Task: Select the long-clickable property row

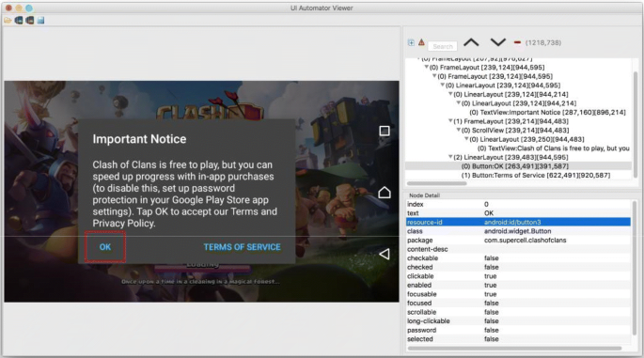Action: (518, 321)
